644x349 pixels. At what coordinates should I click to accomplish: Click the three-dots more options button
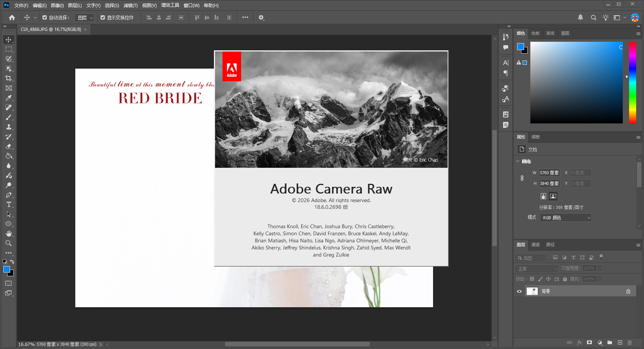(x=245, y=17)
